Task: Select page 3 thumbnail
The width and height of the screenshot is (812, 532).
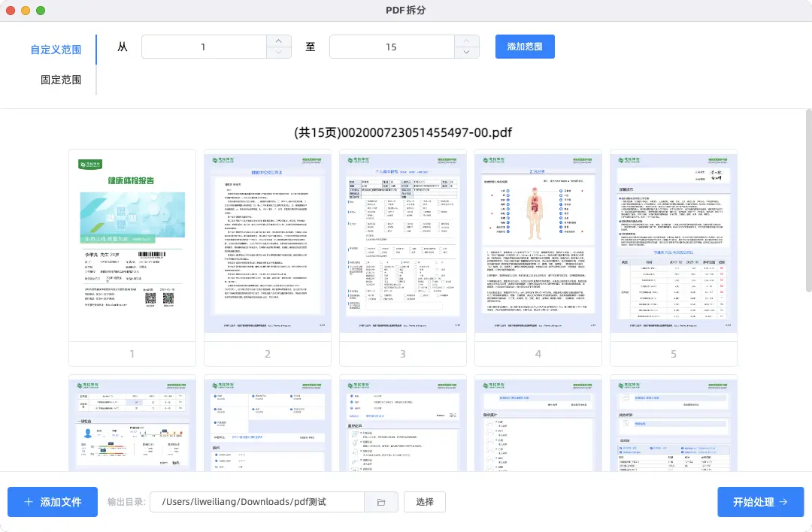Action: coord(403,258)
